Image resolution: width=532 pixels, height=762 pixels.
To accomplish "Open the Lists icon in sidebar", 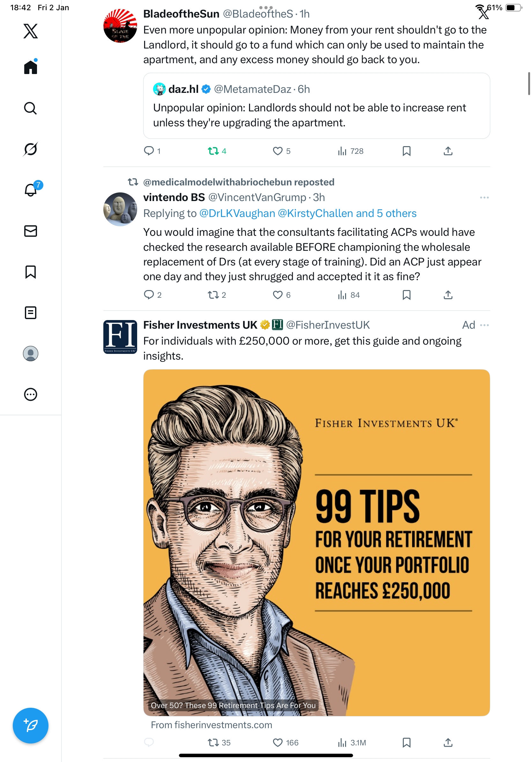I will (31, 313).
